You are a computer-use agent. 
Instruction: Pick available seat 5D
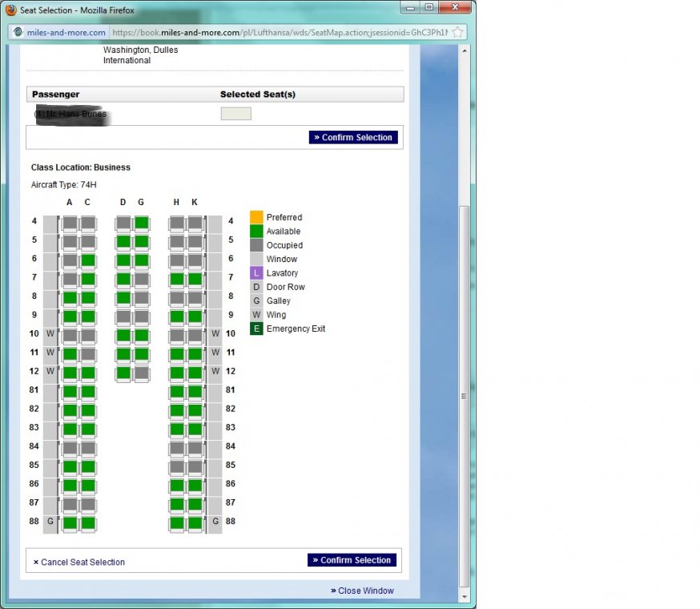coord(123,241)
